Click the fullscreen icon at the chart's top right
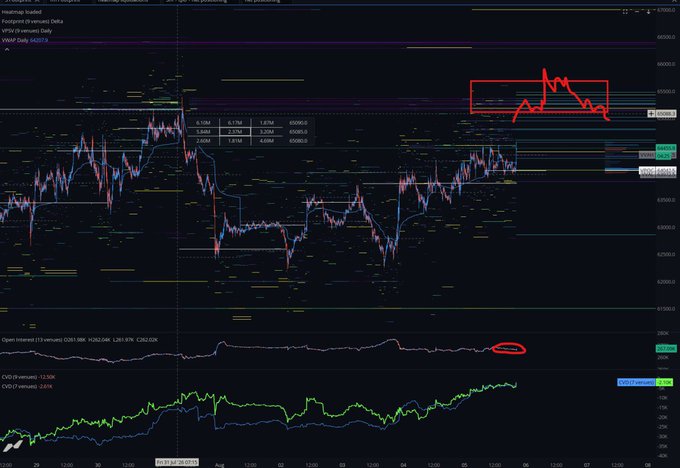 pos(625,12)
